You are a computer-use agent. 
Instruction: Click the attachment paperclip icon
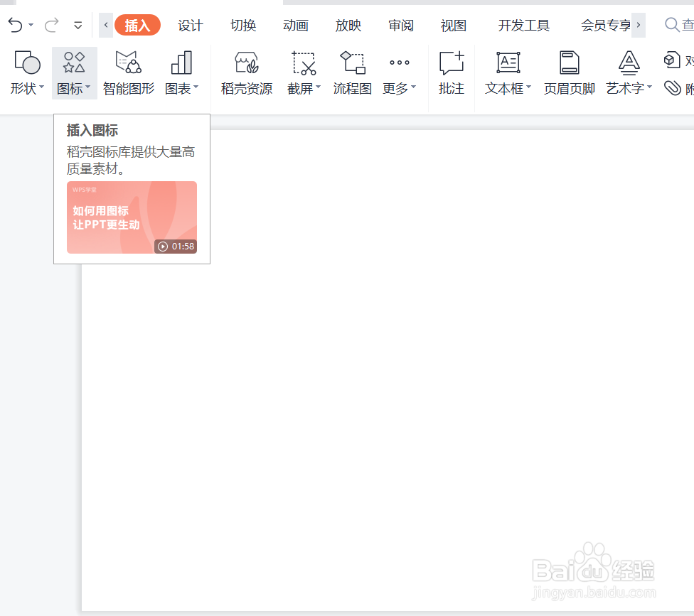point(673,88)
